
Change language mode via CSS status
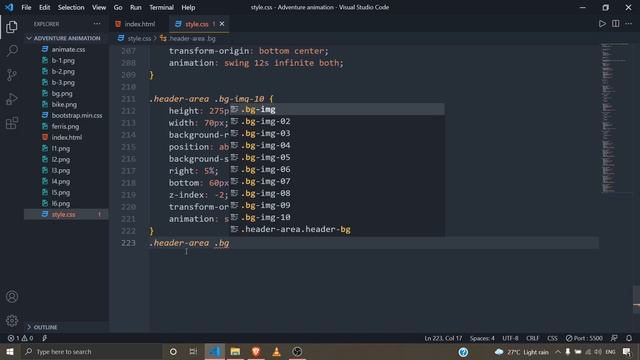point(552,338)
